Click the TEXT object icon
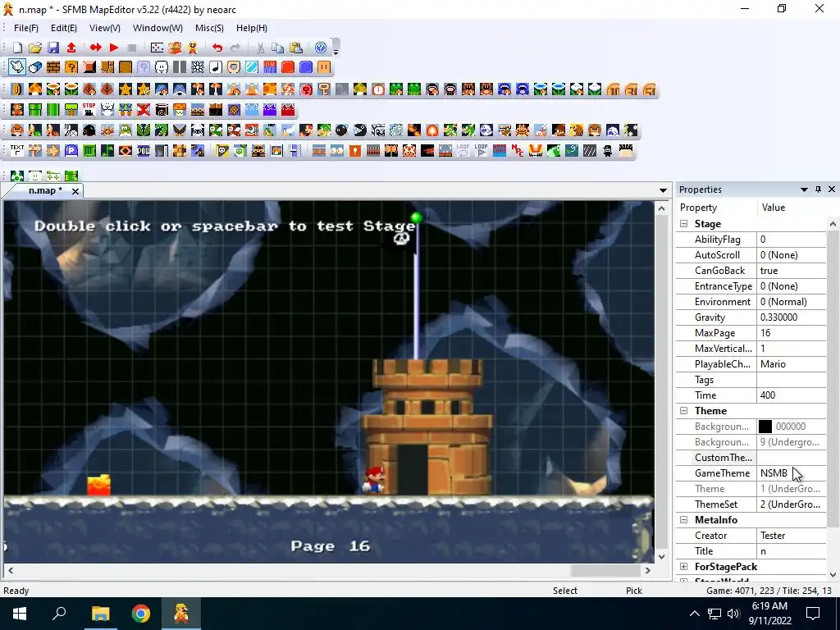Viewport: 840px width, 630px height. coord(17,151)
